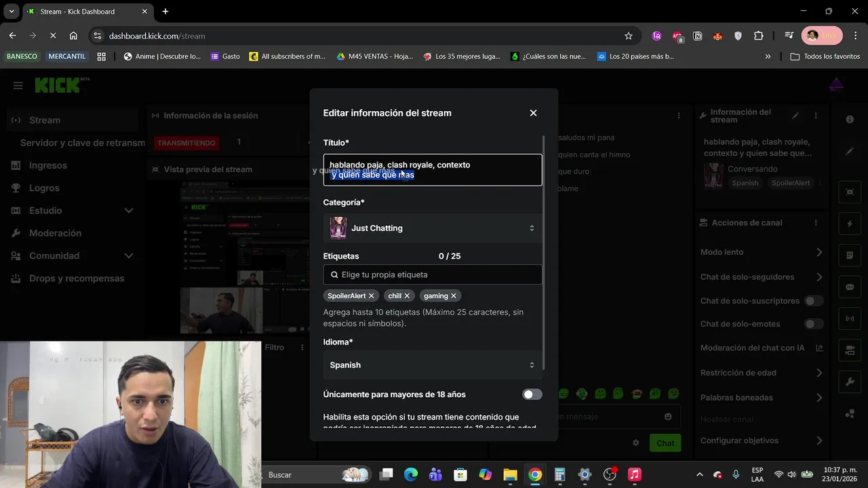868x488 pixels.
Task: Open File Explorer from the taskbar
Action: click(x=510, y=474)
